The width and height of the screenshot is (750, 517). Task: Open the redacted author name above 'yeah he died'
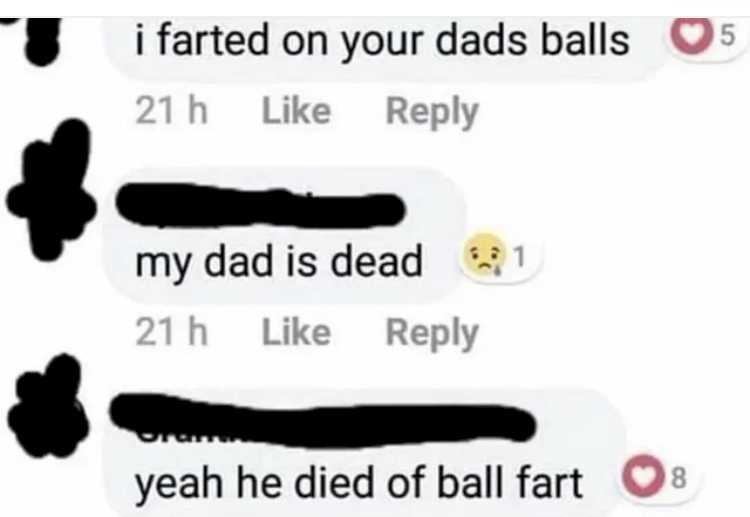[x=322, y=420]
